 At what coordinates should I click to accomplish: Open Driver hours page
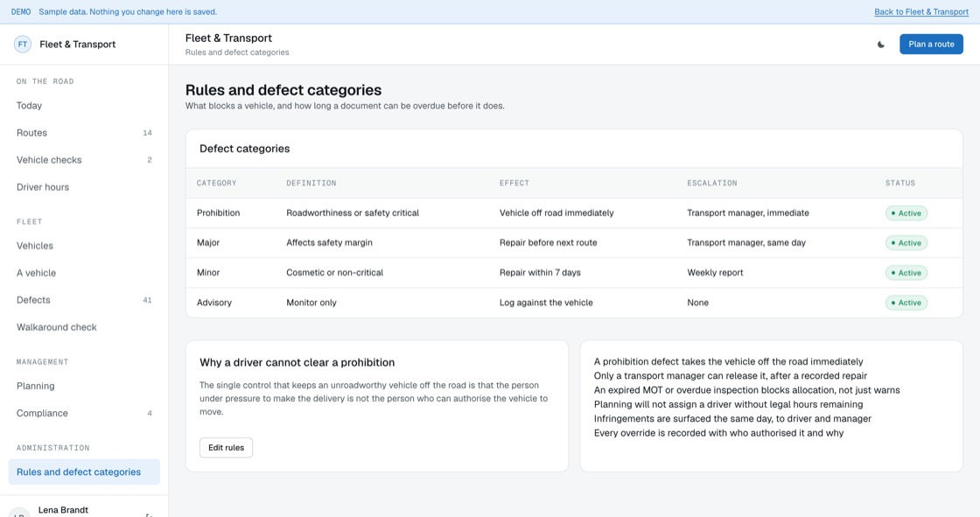point(84,187)
